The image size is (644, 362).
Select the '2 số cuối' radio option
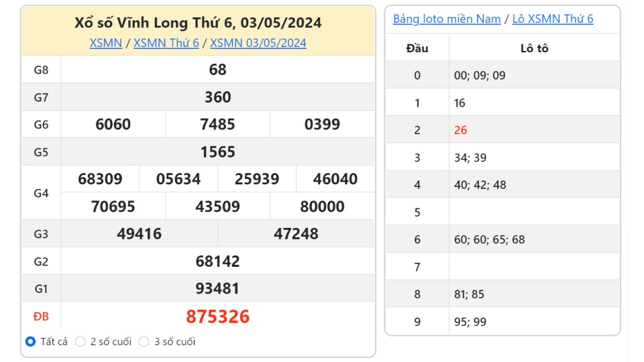pyautogui.click(x=80, y=342)
